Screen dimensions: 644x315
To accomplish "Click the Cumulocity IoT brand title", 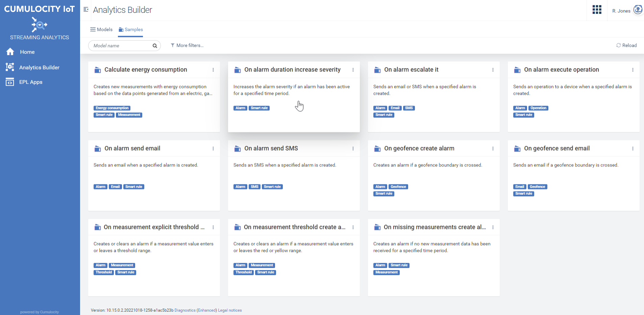I will pos(39,9).
